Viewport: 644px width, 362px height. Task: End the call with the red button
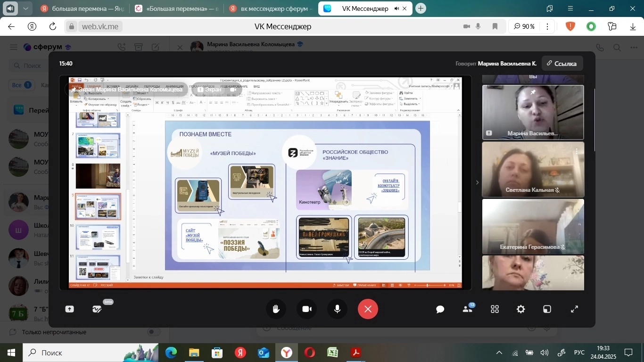368,309
